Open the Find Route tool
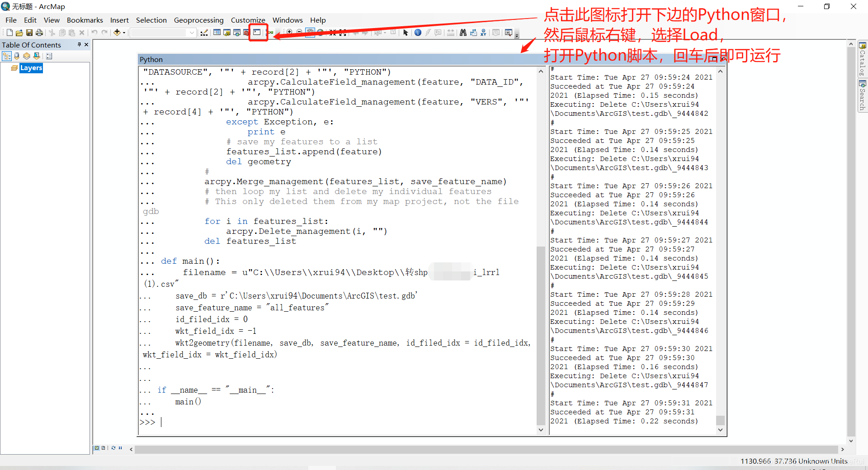The height and width of the screenshot is (470, 868). pos(473,33)
